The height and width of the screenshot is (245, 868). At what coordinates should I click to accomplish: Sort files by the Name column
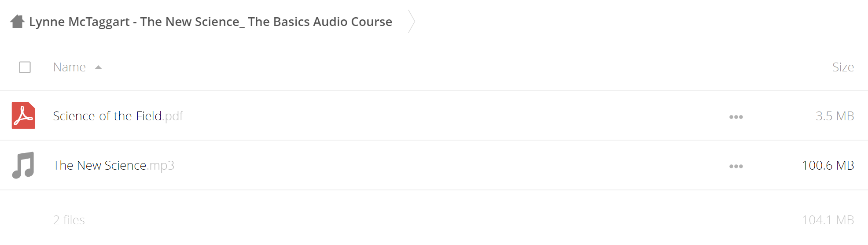click(70, 67)
